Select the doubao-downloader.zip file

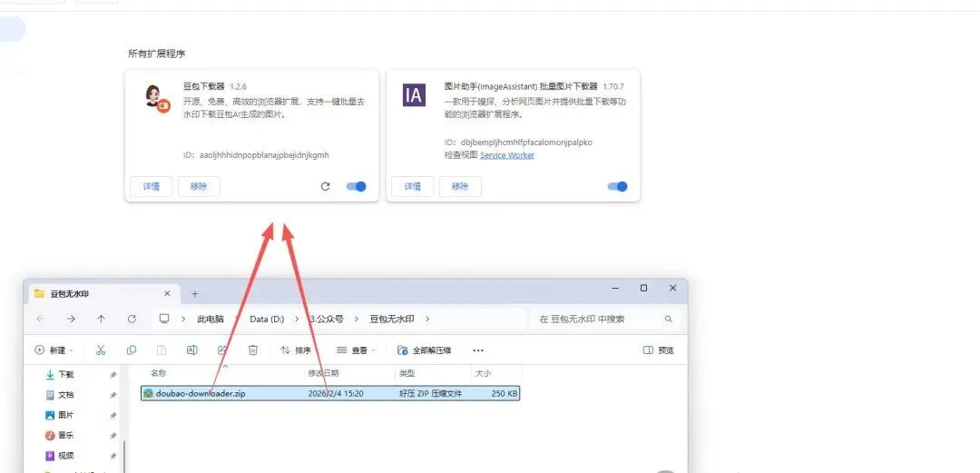(x=330, y=393)
